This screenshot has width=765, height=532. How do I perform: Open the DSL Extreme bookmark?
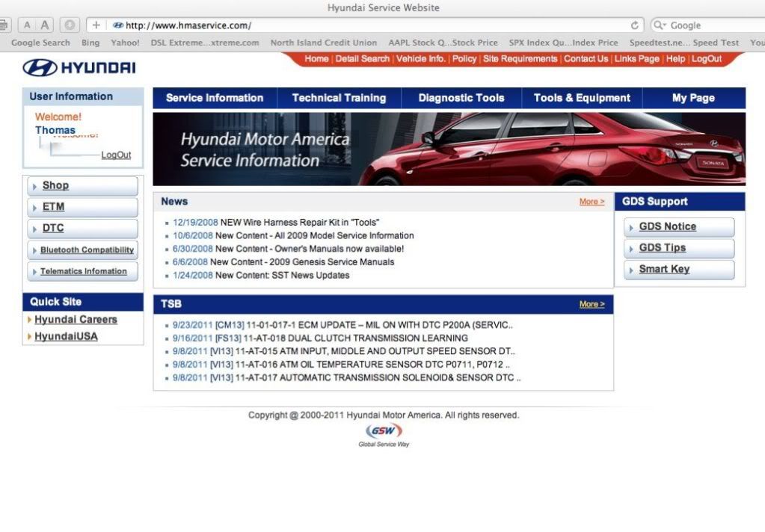tap(205, 43)
